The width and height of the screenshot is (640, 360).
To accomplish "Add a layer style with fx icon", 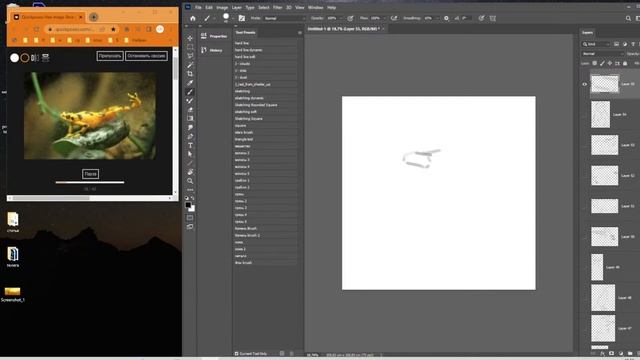I will [x=602, y=353].
